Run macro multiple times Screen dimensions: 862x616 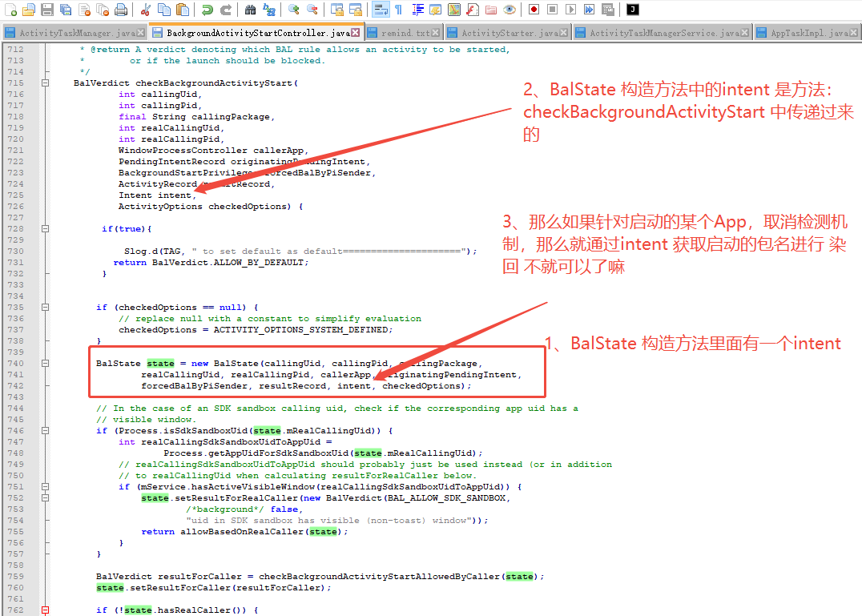click(590, 10)
